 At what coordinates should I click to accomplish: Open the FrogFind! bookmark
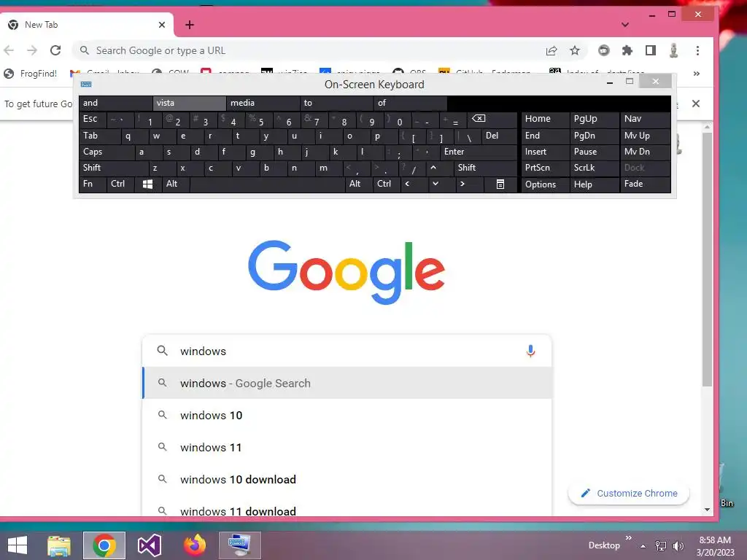(30, 74)
